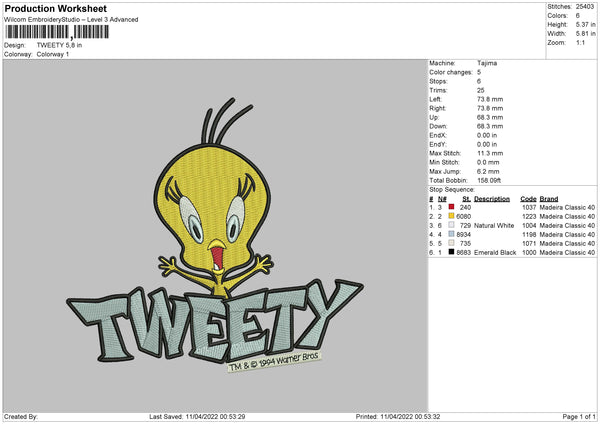This screenshot has height=424, width=600.
Task: Click the red swatch for thread 1037
Action: 451,207
